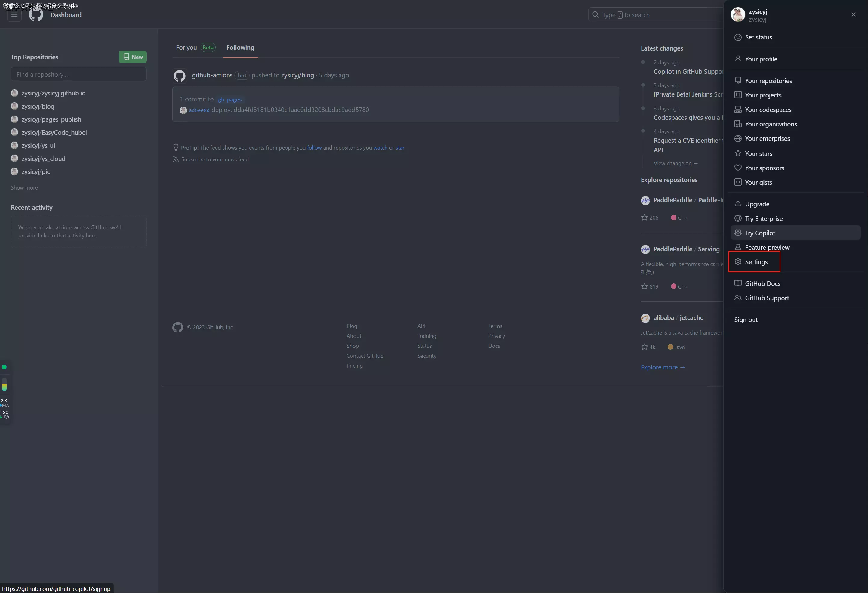Viewport: 868px width, 593px height.
Task: Click the smiley Set status icon
Action: (738, 37)
